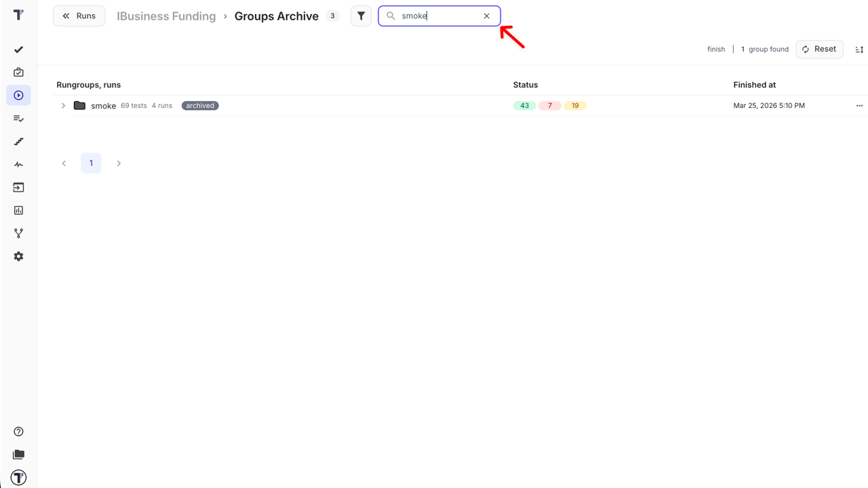This screenshot has height=488, width=868.
Task: Go back to Runs
Action: (x=79, y=16)
